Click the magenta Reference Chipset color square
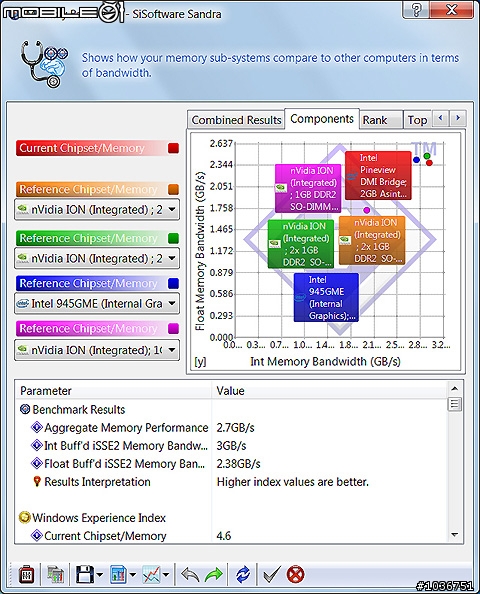Viewport: 480px width, 594px height. point(173,328)
